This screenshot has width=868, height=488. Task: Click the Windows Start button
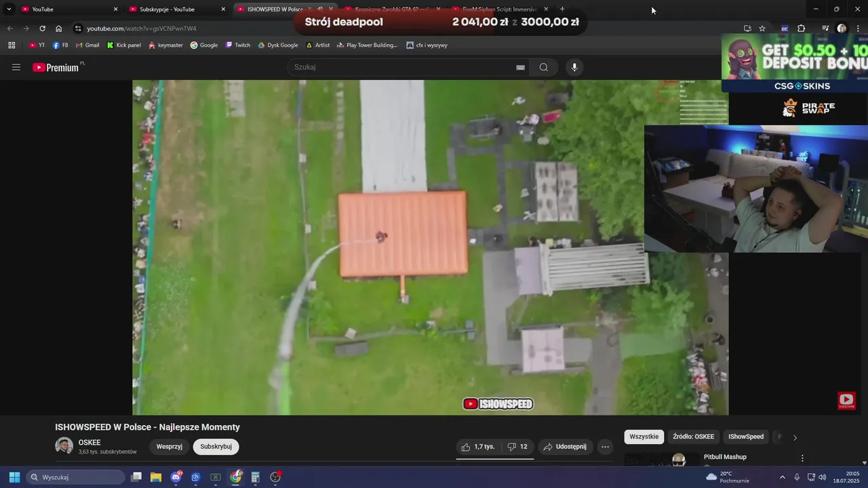point(14,477)
